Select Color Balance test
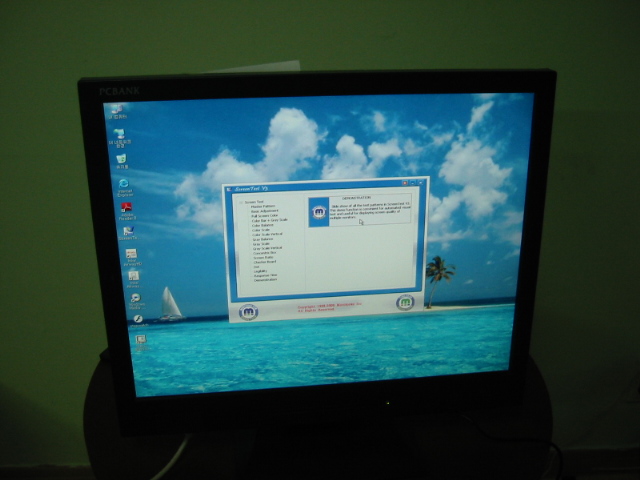This screenshot has height=480, width=640. click(x=262, y=225)
